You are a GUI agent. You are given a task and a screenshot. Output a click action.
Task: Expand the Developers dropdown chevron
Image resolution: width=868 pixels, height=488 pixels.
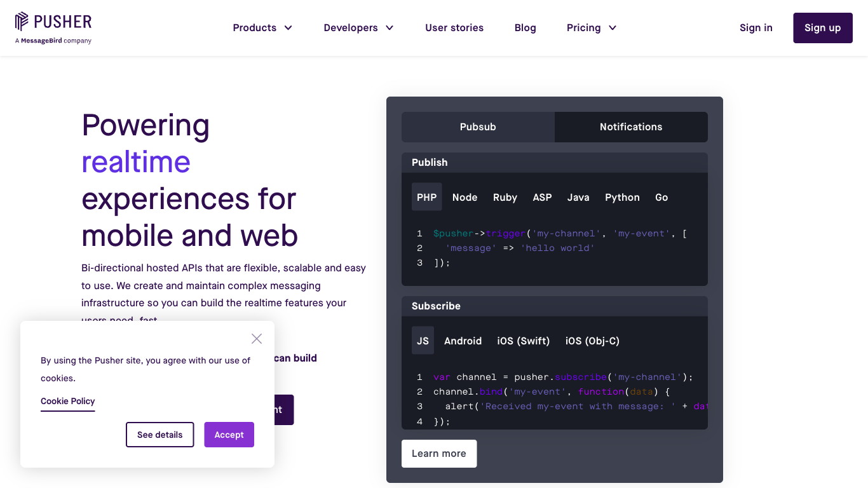coord(390,28)
